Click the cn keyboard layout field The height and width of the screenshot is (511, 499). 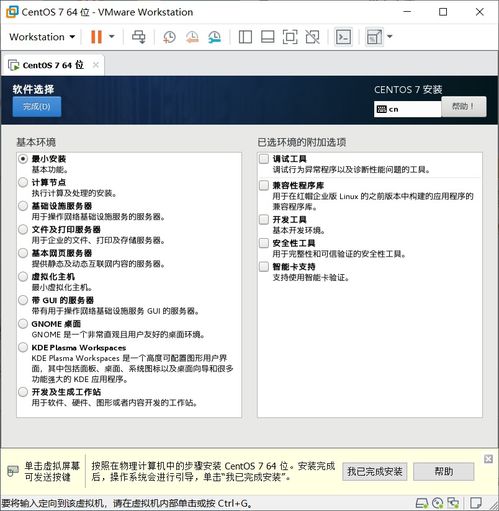pos(407,109)
